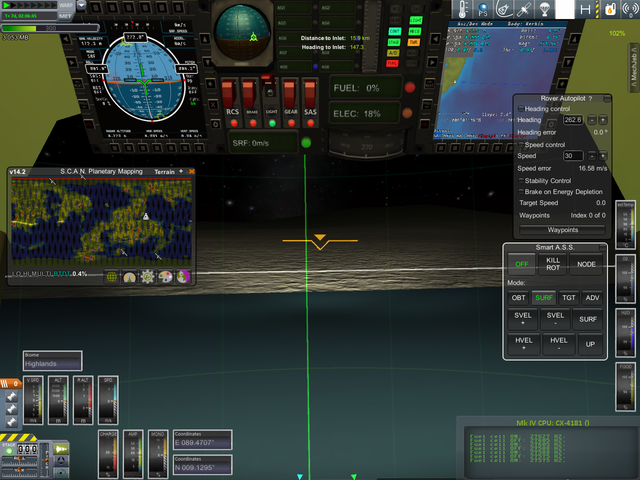This screenshot has height=480, width=640.
Task: Enable Heading control checkbox
Action: pyautogui.click(x=521, y=109)
